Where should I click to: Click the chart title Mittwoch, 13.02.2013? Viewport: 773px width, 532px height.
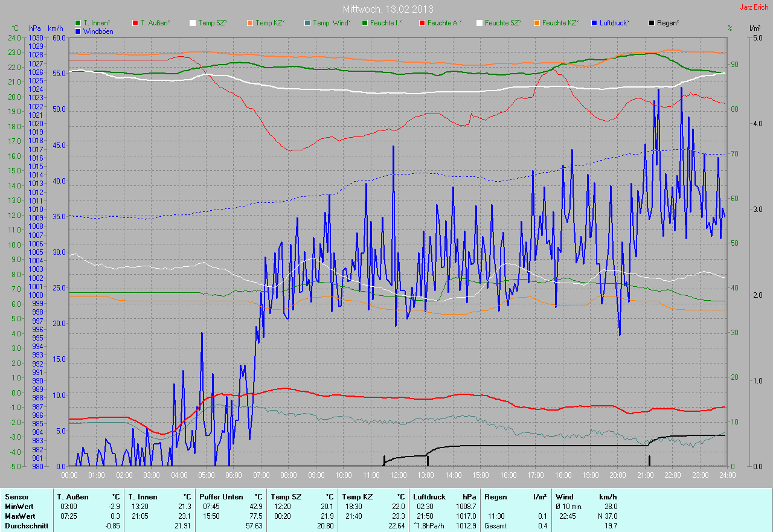[388, 10]
